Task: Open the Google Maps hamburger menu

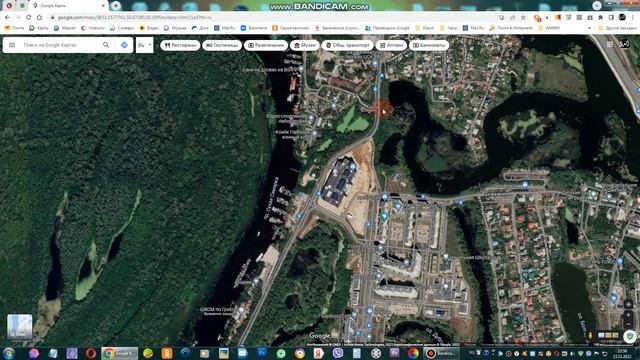Action: (x=12, y=45)
